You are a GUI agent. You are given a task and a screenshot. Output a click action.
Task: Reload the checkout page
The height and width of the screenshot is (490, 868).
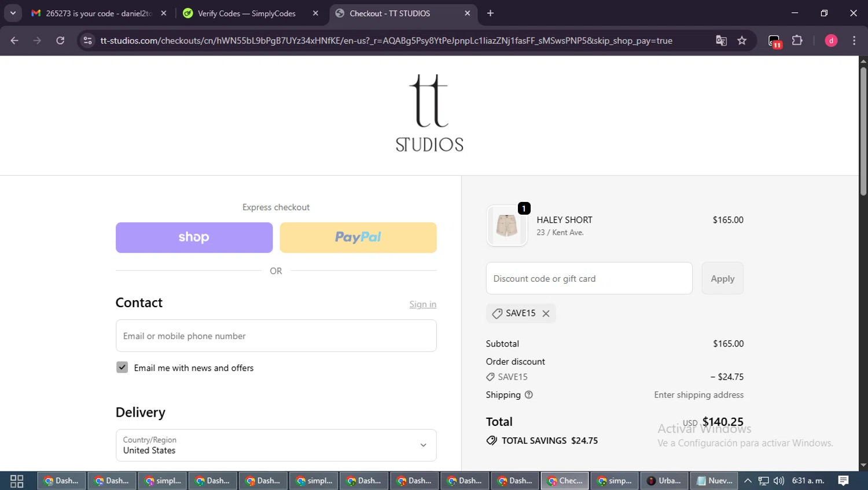click(x=60, y=40)
